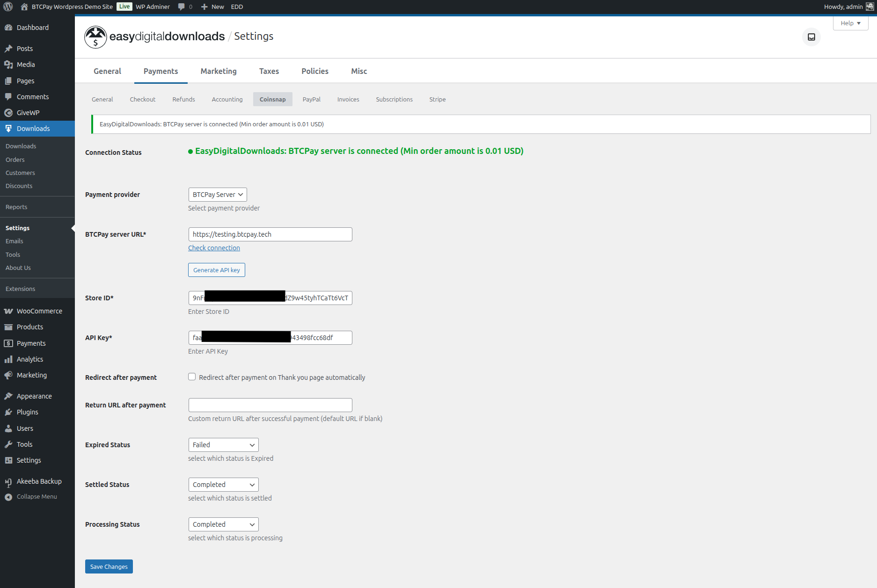The image size is (877, 588).
Task: Open the inbox icon near Help
Action: click(811, 37)
